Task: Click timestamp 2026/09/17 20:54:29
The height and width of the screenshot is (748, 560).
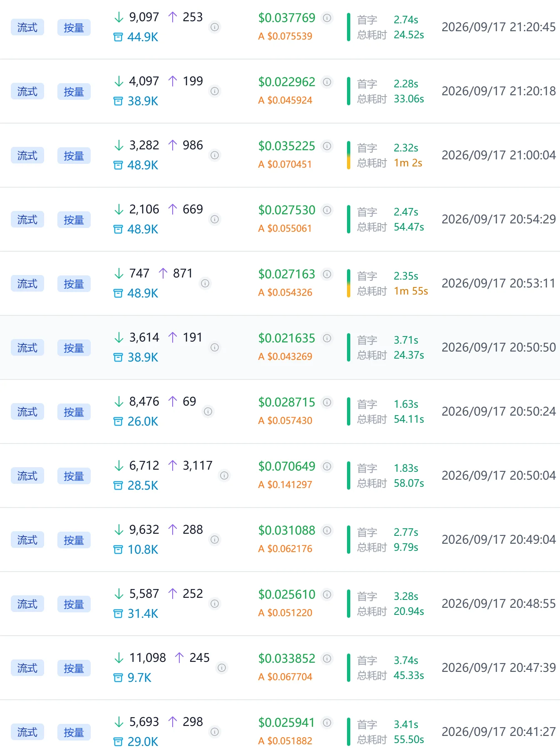Action: pos(498,219)
